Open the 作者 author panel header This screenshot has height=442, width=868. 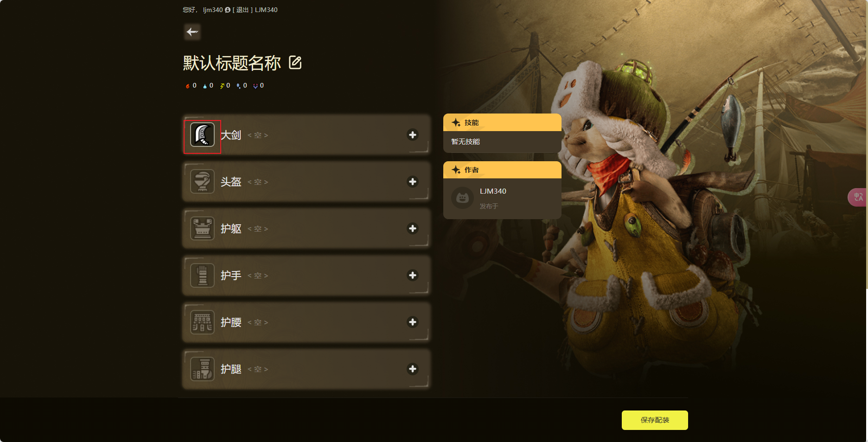tap(502, 170)
